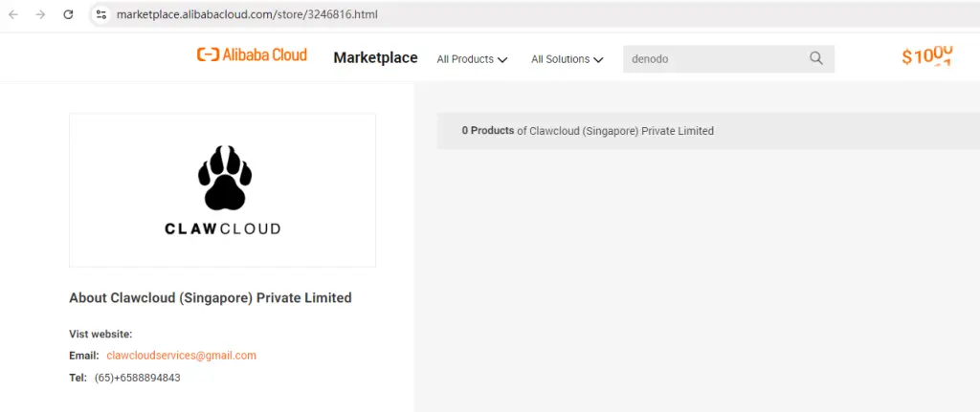The width and height of the screenshot is (980, 412).
Task: Click the Clawcloud telephone number
Action: 137,378
